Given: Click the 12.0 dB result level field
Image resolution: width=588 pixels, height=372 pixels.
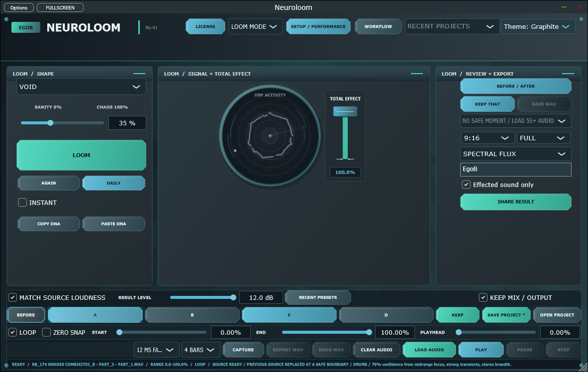Looking at the screenshot, I should (261, 297).
